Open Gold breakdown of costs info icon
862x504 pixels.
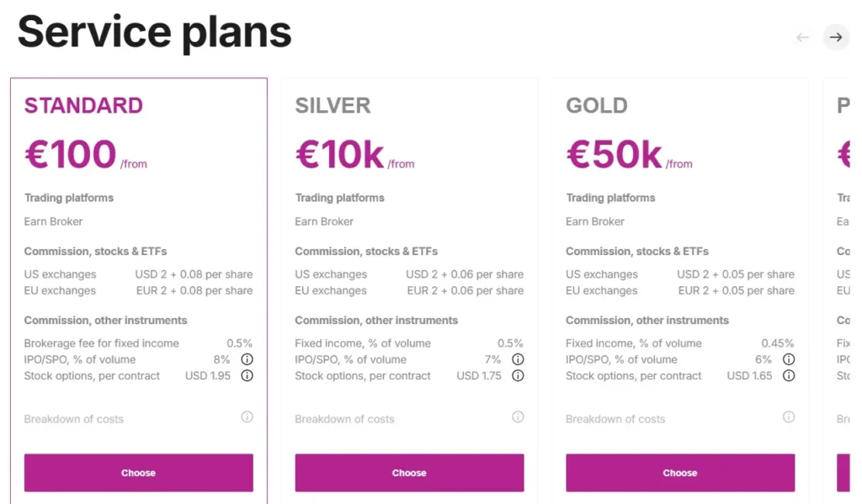pyautogui.click(x=789, y=416)
